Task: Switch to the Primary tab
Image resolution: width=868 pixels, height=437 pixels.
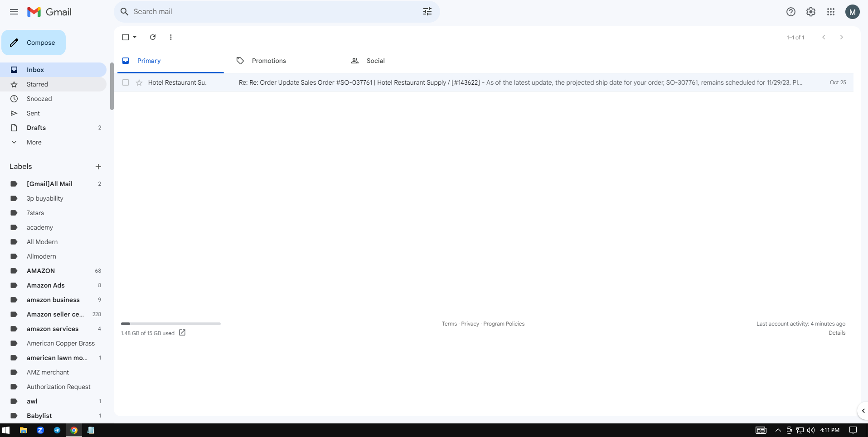Action: [x=170, y=61]
